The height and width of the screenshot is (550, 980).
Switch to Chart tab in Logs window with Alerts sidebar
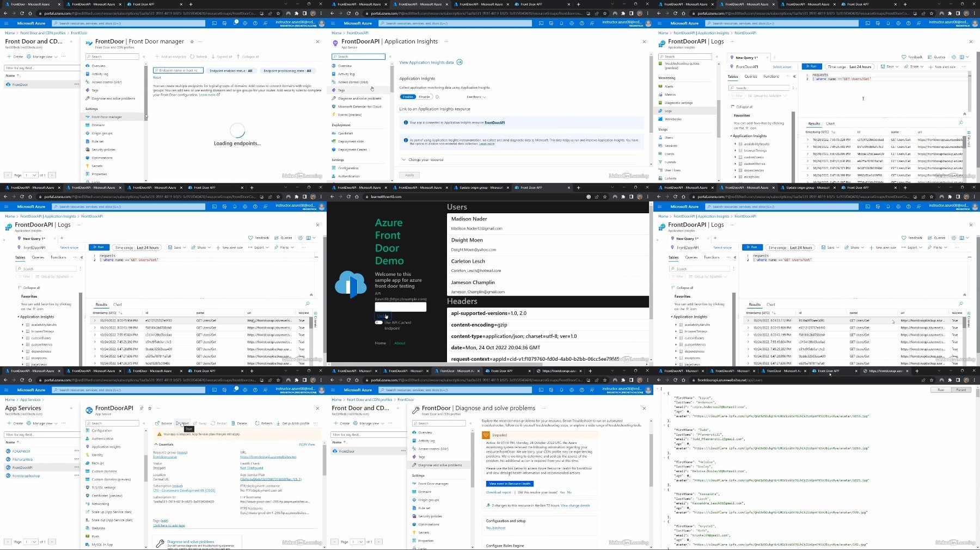click(830, 123)
